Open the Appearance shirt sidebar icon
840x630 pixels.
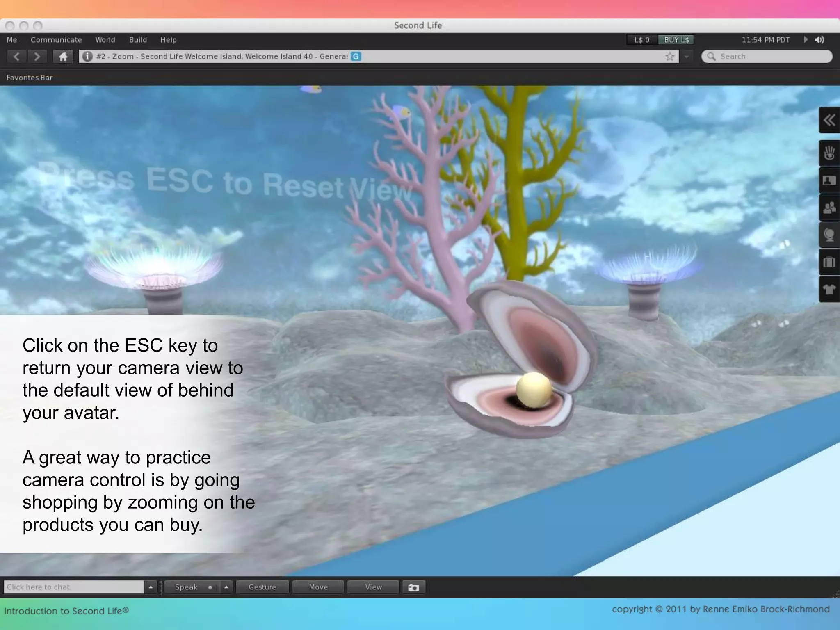(x=829, y=289)
